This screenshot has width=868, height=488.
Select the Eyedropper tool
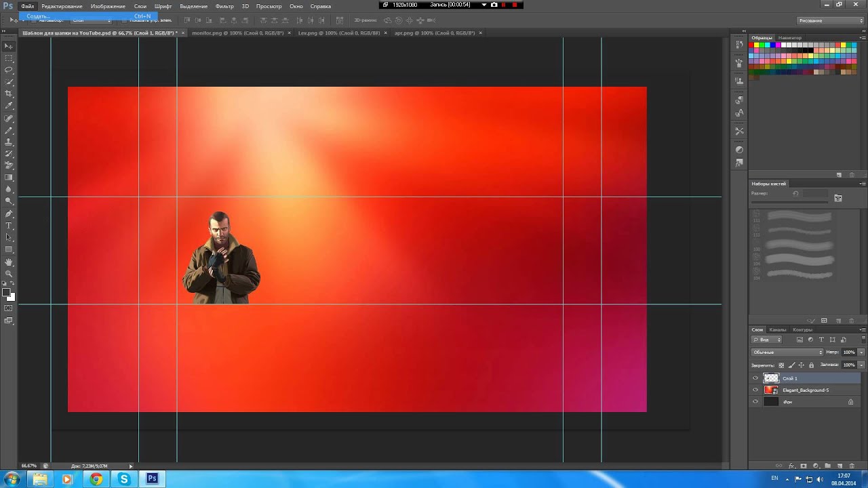click(x=9, y=106)
